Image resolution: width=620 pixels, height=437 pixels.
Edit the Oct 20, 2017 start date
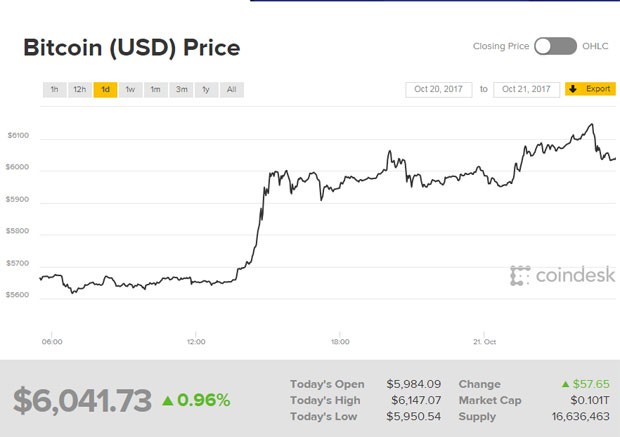tap(439, 89)
